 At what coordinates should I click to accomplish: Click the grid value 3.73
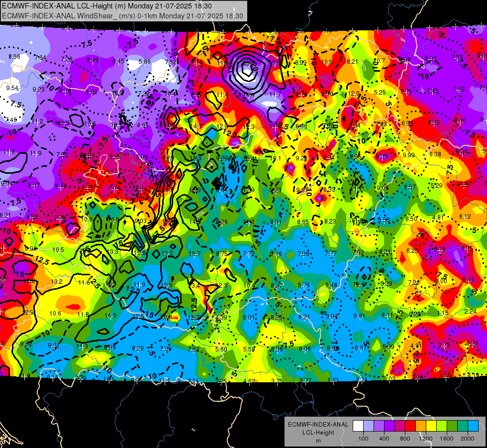pos(444,345)
